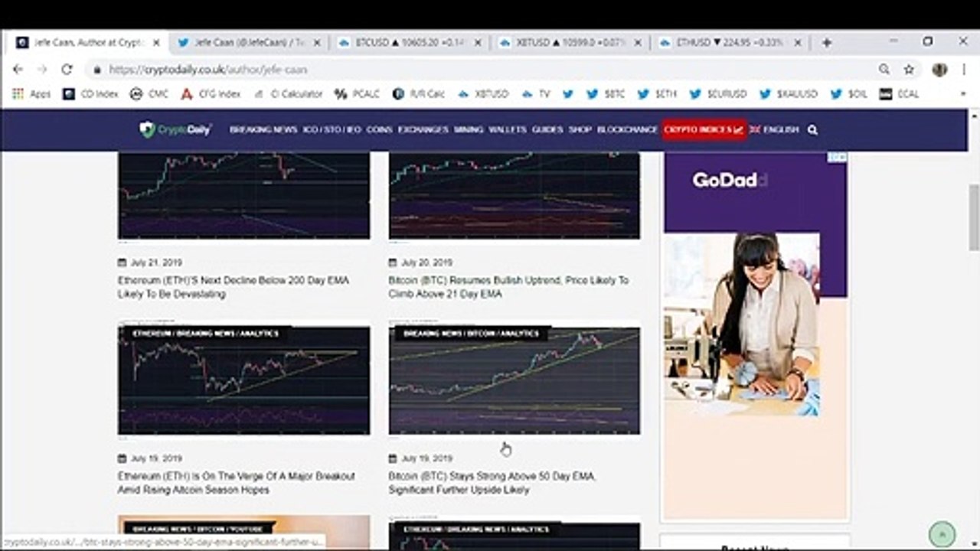Viewport: 980px width, 551px height.
Task: Close the Jefe Caan Author tab
Action: click(x=158, y=43)
